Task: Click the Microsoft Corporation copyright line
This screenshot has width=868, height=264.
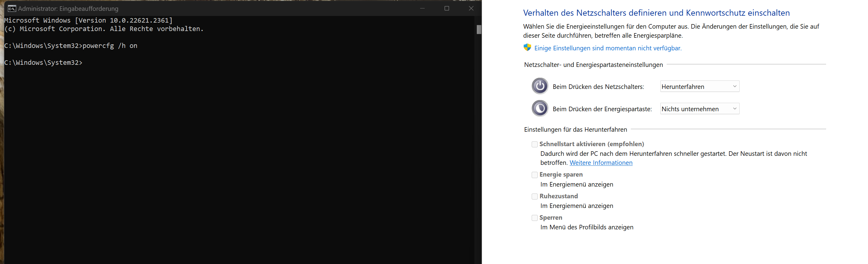Action: pos(104,29)
